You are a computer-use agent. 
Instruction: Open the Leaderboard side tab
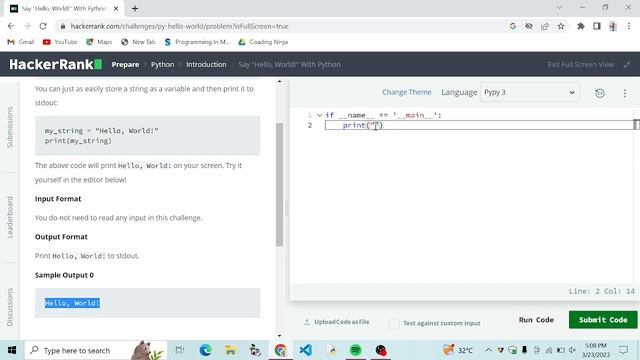tap(10, 217)
